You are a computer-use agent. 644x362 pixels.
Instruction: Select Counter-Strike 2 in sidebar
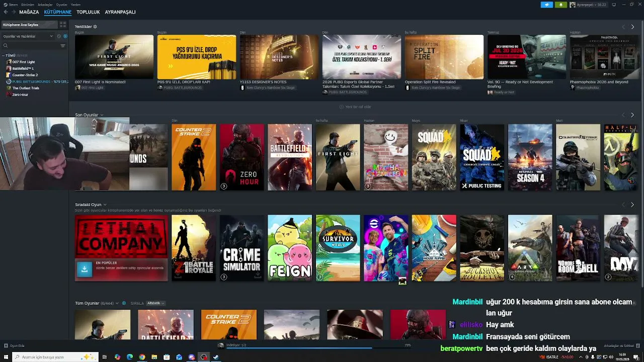[x=25, y=75]
